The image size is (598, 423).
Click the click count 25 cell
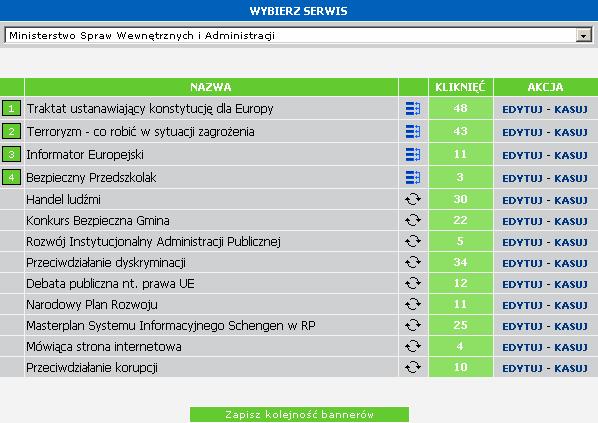click(x=460, y=325)
